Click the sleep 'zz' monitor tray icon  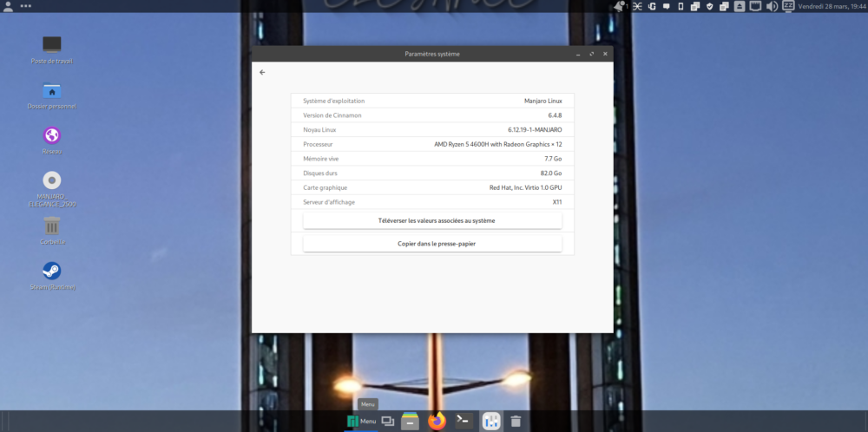click(788, 6)
